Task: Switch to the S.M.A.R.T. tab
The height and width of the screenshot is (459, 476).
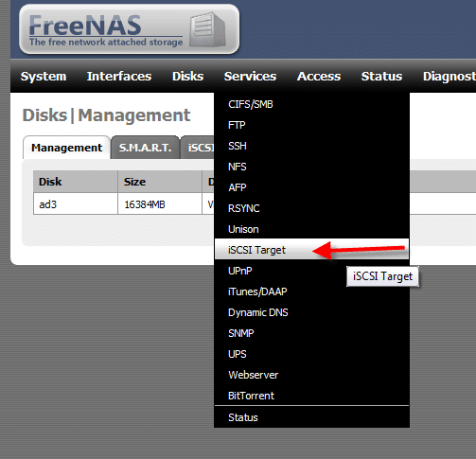Action: (x=145, y=148)
